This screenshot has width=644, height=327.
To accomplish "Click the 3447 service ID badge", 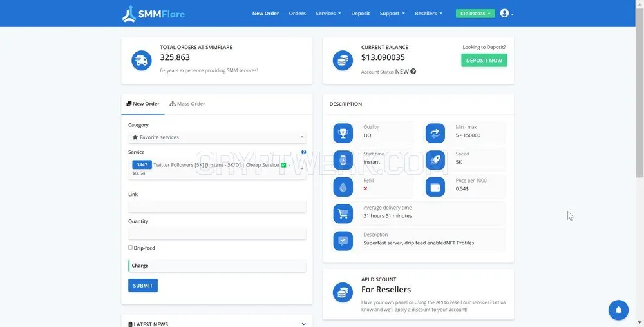I will pos(142,164).
